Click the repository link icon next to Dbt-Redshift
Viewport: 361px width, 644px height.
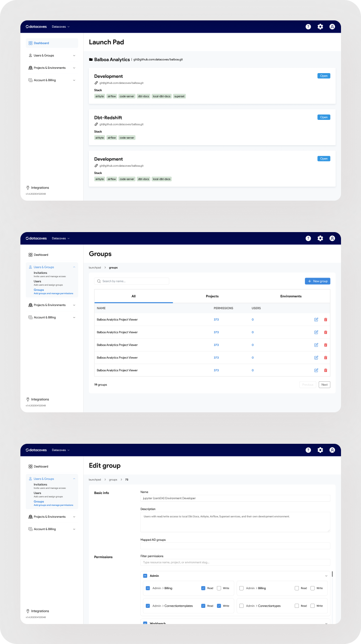(96, 124)
